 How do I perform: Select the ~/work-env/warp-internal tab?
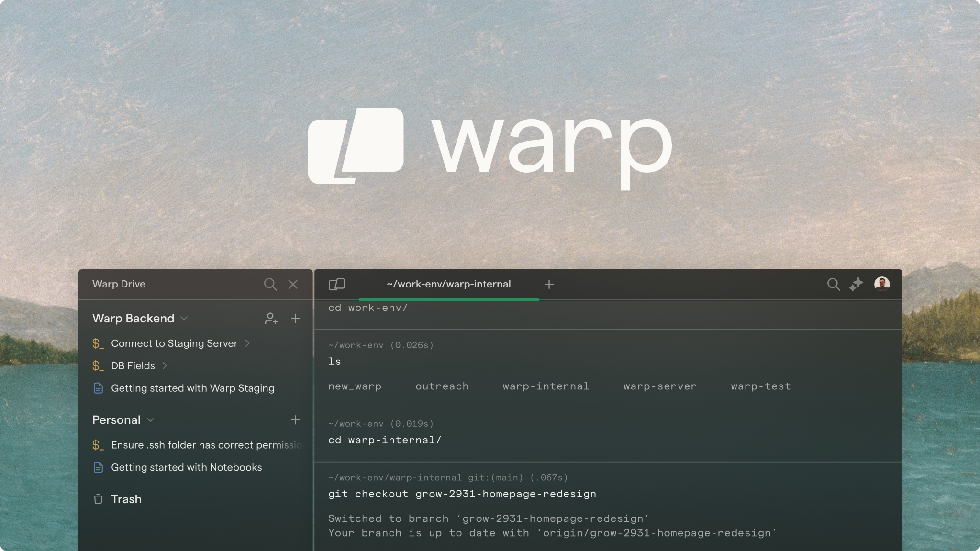click(449, 284)
